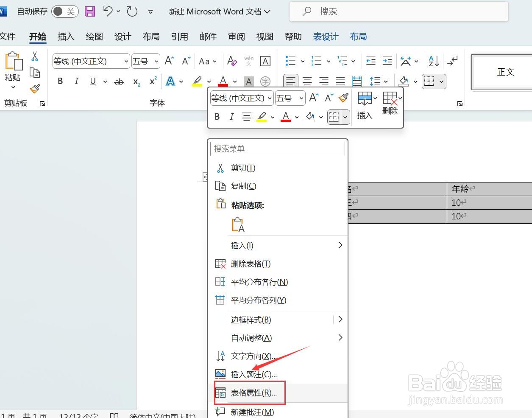Viewport: 532px width, 418px height.
Task: Switch to the 表设计 ribbon tab
Action: point(325,36)
